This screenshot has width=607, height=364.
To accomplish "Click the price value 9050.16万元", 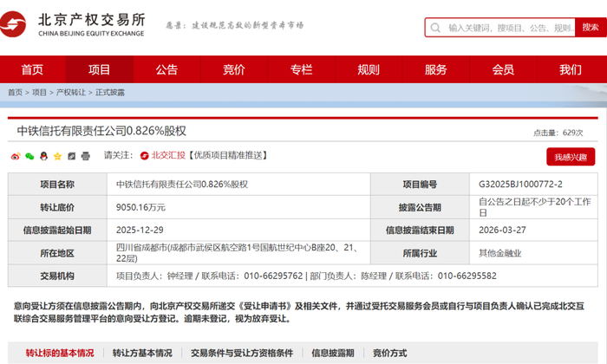I will 140,207.
